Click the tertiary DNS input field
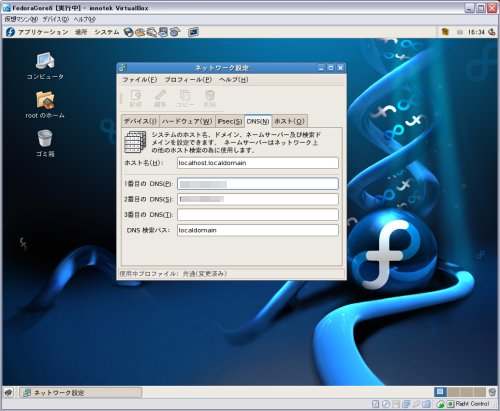The height and width of the screenshot is (411, 500). (258, 215)
